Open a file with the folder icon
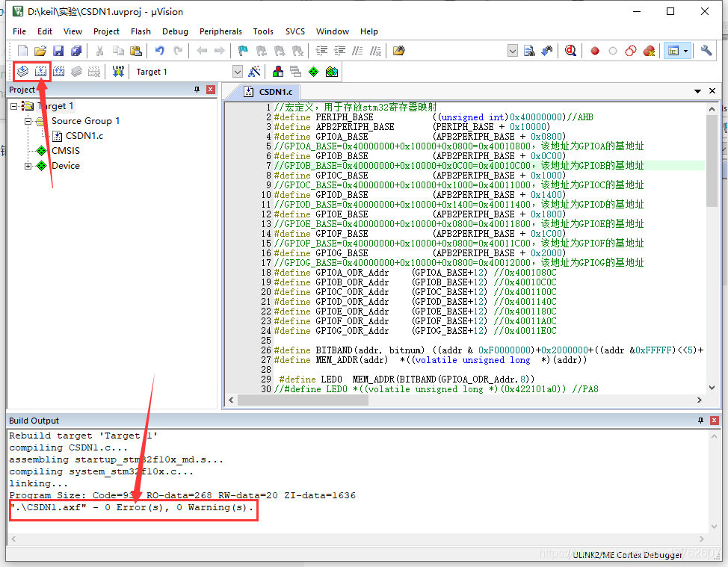 [x=40, y=51]
